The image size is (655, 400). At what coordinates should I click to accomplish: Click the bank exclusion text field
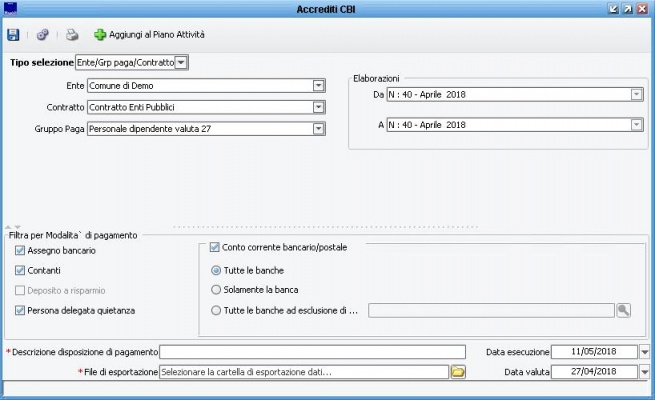click(491, 311)
